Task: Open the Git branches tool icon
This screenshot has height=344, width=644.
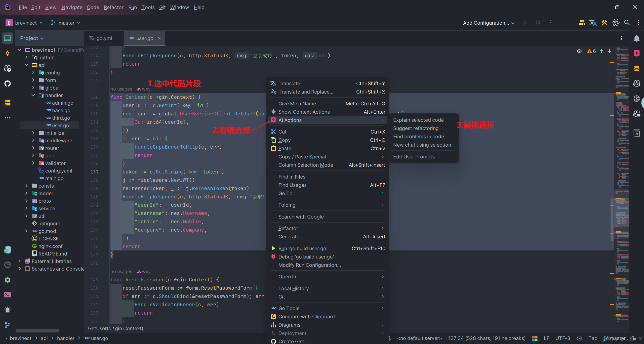Action: [x=8, y=325]
